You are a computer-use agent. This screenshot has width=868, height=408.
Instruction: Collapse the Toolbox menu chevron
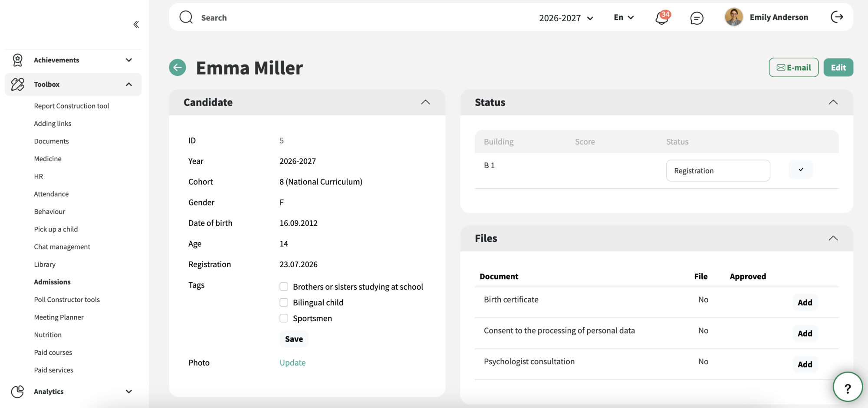pos(129,84)
